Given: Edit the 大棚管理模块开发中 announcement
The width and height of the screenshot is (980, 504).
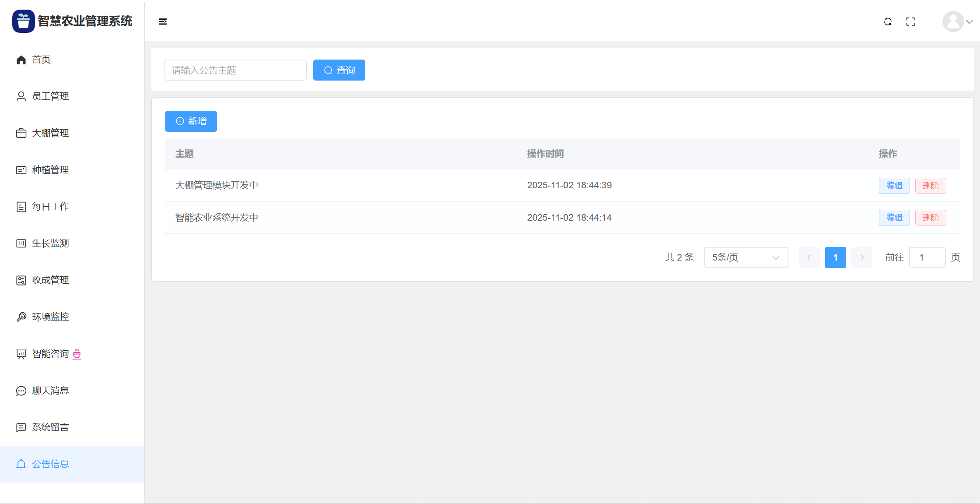Looking at the screenshot, I should click(894, 186).
